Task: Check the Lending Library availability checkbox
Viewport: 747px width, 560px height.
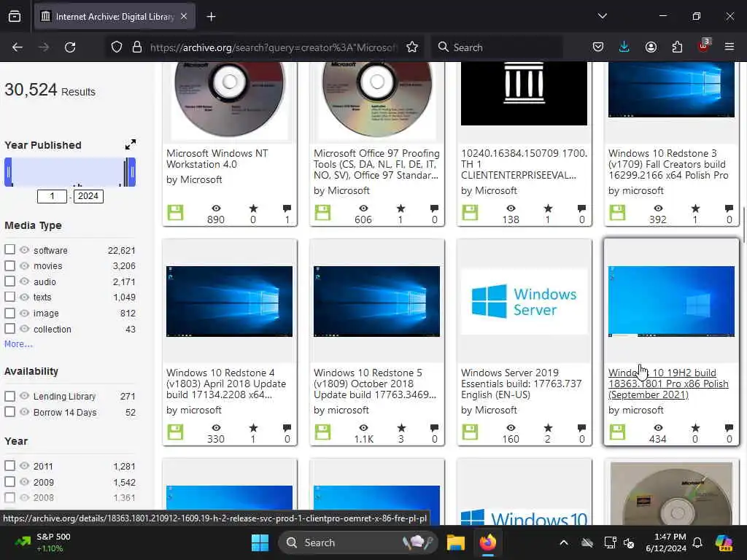Action: coord(9,396)
